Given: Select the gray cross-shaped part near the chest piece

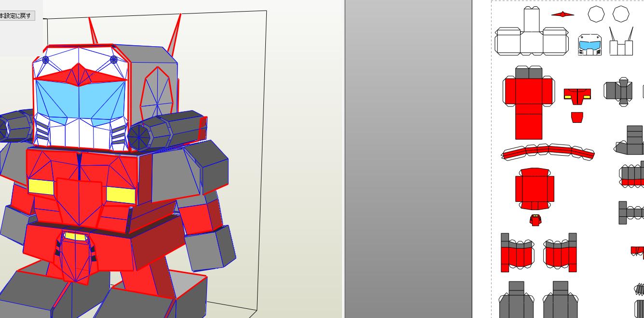Looking at the screenshot, I should coord(618,91).
